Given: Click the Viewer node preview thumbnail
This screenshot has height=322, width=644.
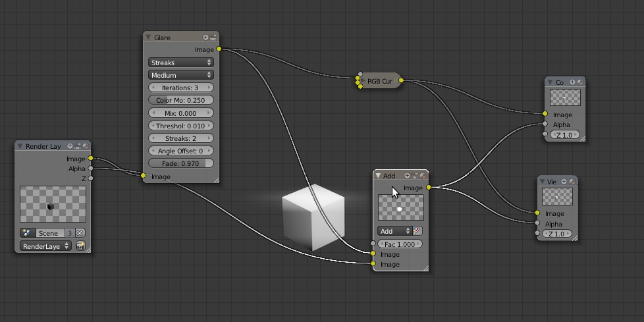Looking at the screenshot, I should click(x=557, y=196).
